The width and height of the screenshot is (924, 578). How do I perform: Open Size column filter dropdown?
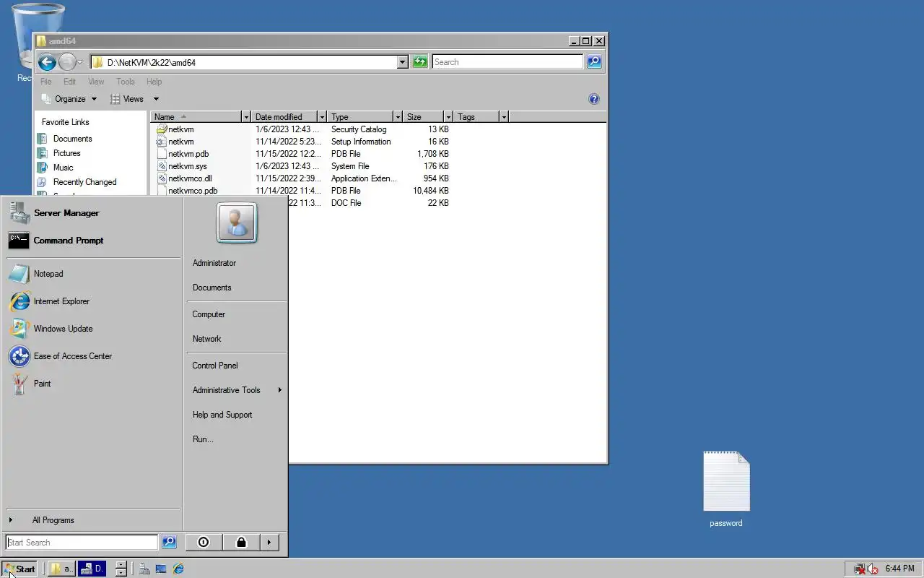(448, 117)
